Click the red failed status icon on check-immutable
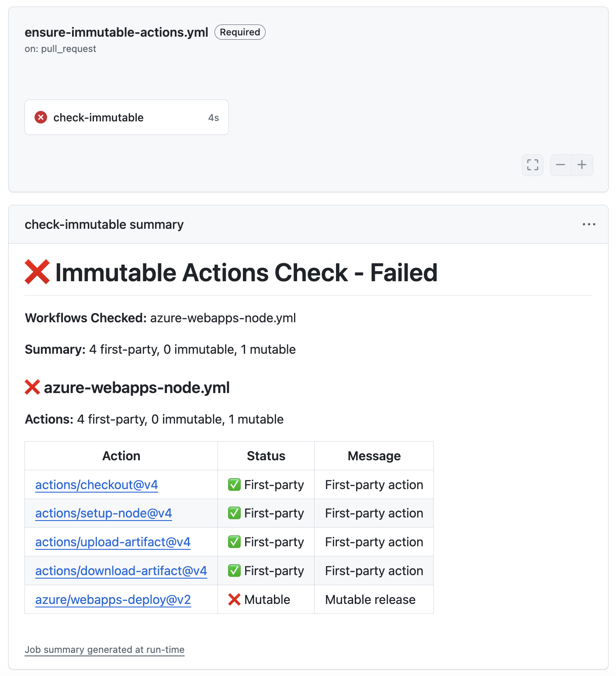The height and width of the screenshot is (676, 616). click(41, 117)
